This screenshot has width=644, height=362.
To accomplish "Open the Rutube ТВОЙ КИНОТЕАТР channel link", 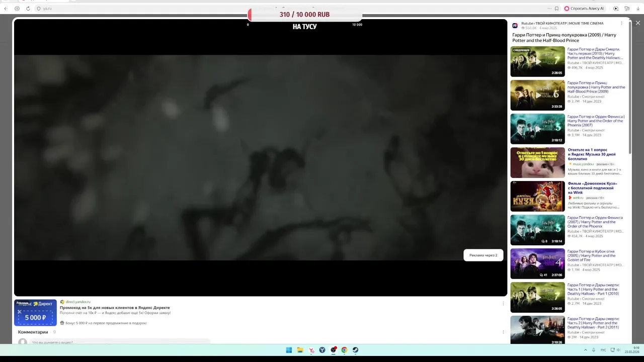I will (562, 23).
